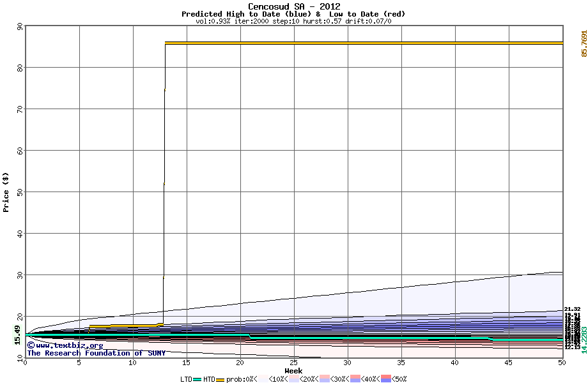Click the chart title 'Cencosud SA - 2012'
Viewport: 588px width, 383px height.
coord(294,6)
